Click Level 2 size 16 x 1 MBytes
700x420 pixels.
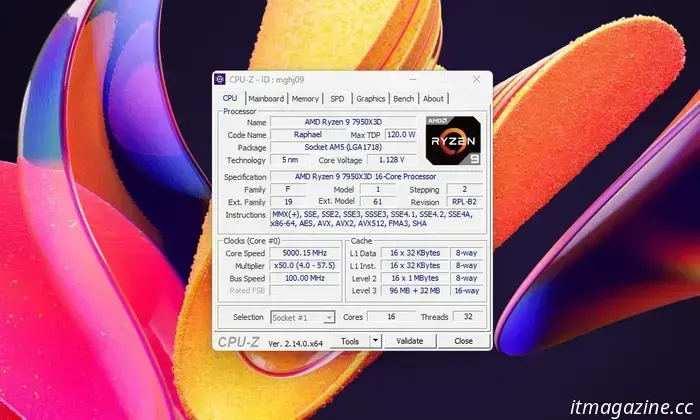coord(415,278)
